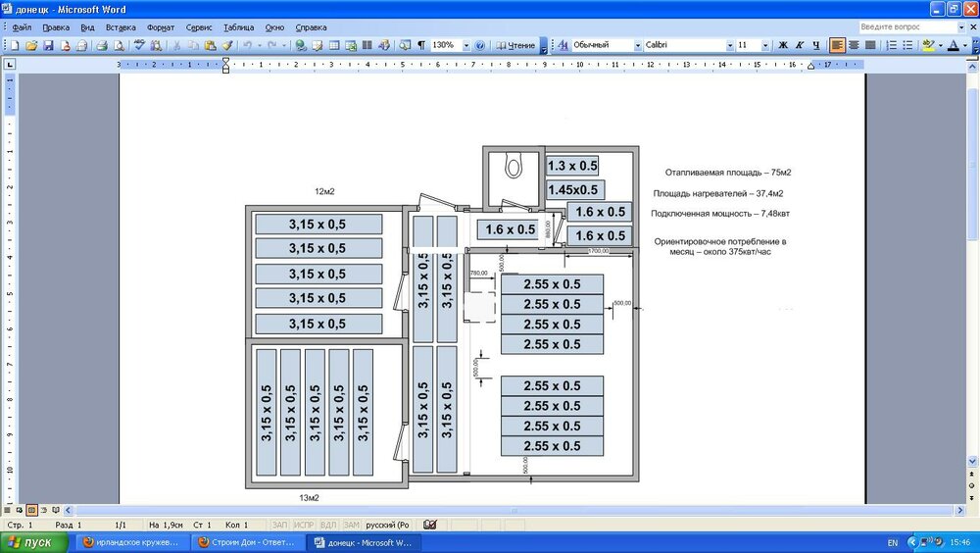Click the пуск Start button
980x553 pixels.
coord(31,542)
